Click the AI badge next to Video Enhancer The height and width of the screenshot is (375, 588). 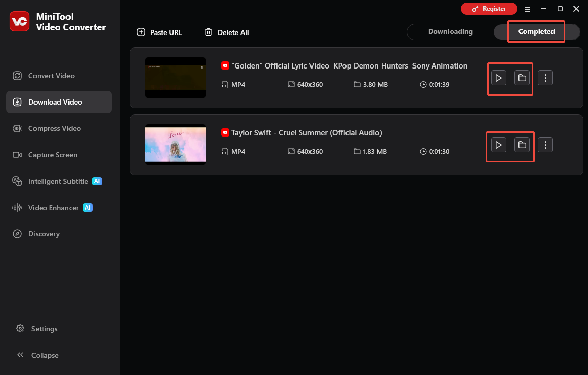point(88,208)
